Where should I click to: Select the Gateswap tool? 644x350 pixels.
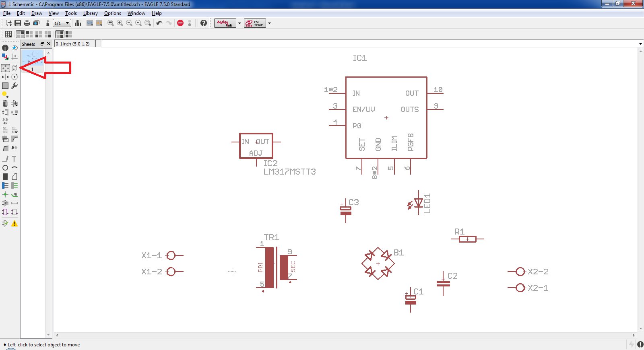[x=5, y=121]
